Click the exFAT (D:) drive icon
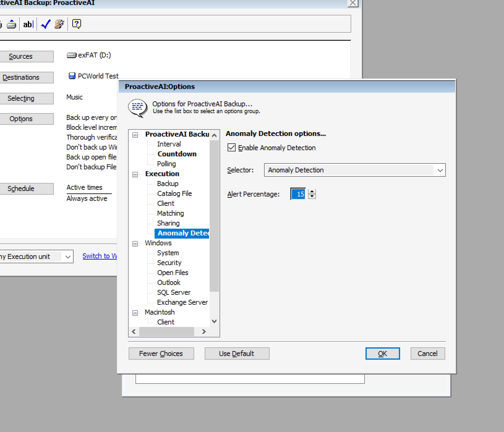 [71, 55]
